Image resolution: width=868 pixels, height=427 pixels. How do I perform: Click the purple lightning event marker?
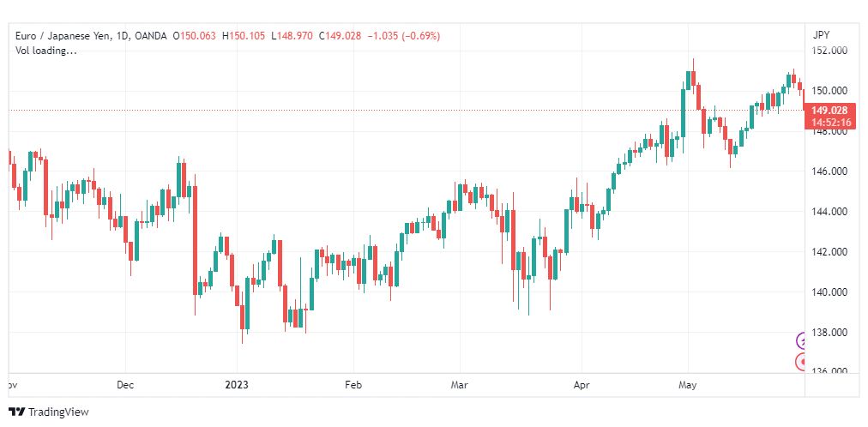tap(804, 341)
